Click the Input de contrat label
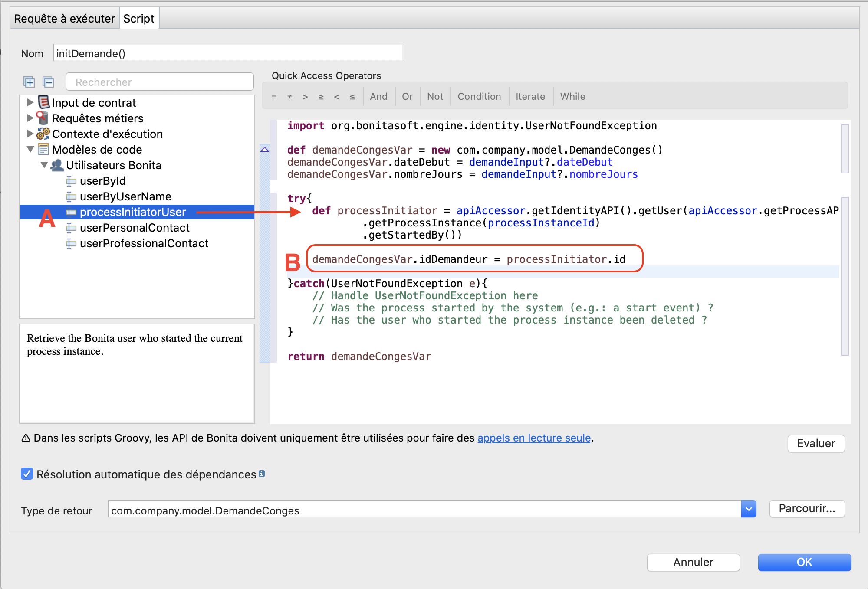Viewport: 868px width, 589px height. (x=94, y=103)
